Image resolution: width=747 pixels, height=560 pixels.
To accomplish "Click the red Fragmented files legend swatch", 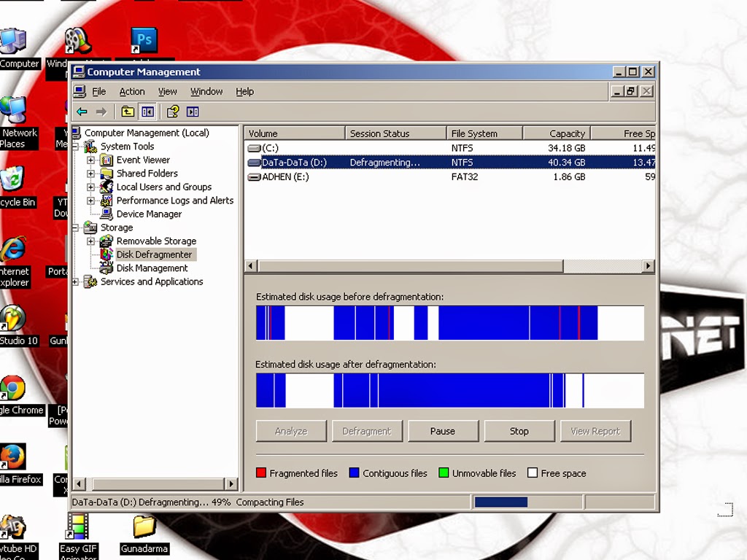I will click(261, 472).
